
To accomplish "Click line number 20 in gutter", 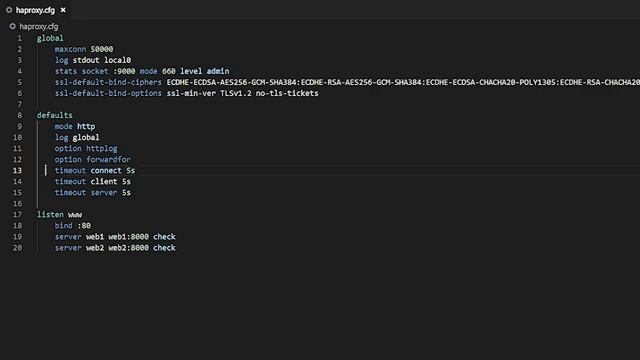I will (17, 248).
